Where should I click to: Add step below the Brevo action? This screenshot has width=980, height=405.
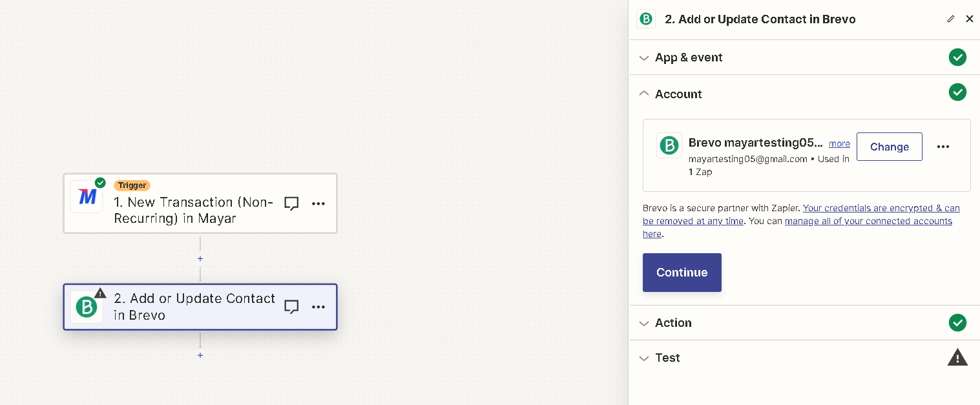click(200, 355)
